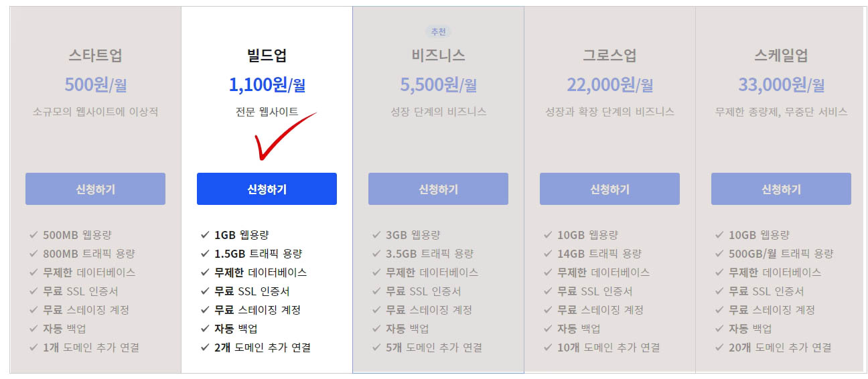The image size is (868, 379).
Task: Click the 추천 badge above 비즈니스
Action: point(438,31)
